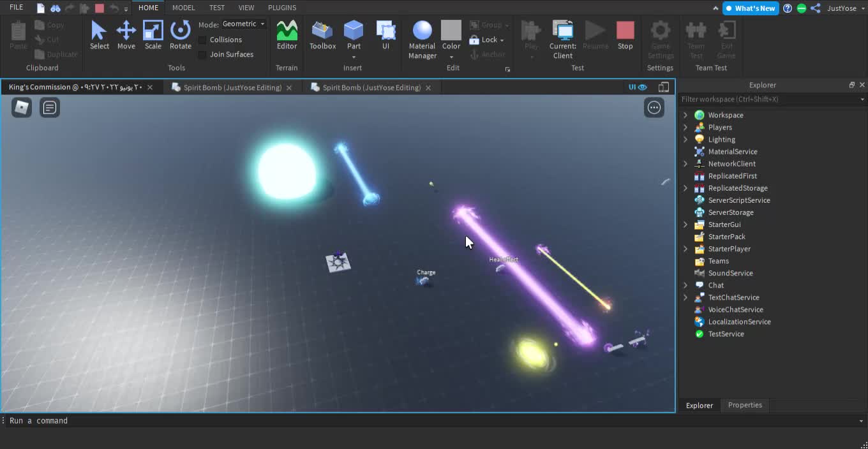
Task: Open the Terrain Editor
Action: pos(287,35)
